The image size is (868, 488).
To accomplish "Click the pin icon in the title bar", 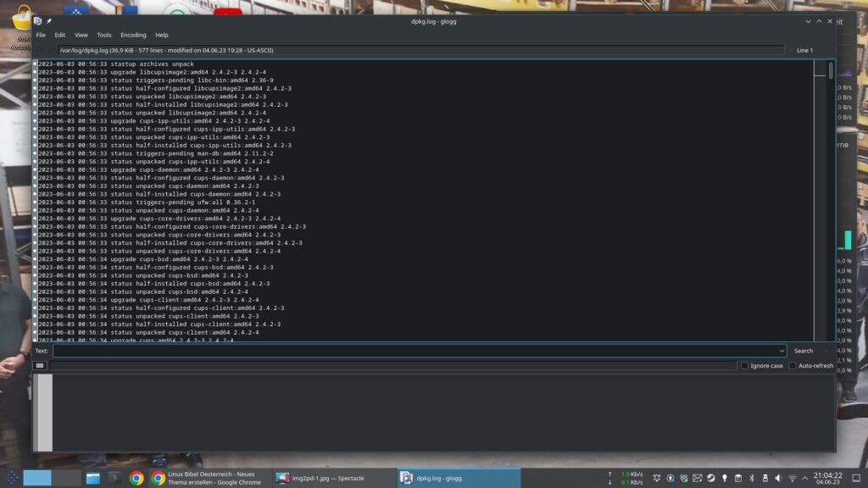I will click(x=48, y=21).
